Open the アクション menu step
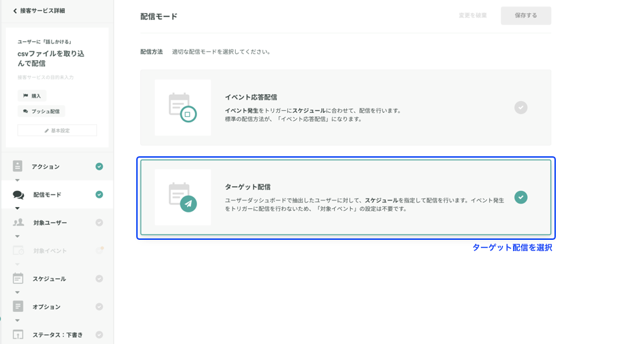644x344 pixels. click(x=57, y=166)
